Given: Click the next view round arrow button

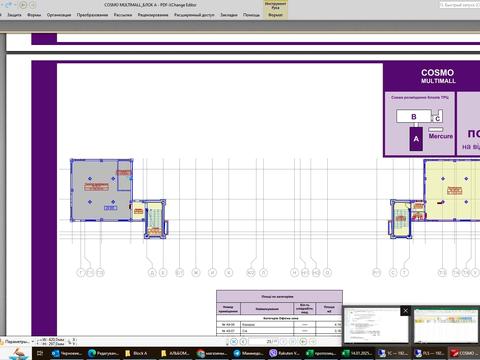Looking at the screenshot, I should click(x=33, y=5).
